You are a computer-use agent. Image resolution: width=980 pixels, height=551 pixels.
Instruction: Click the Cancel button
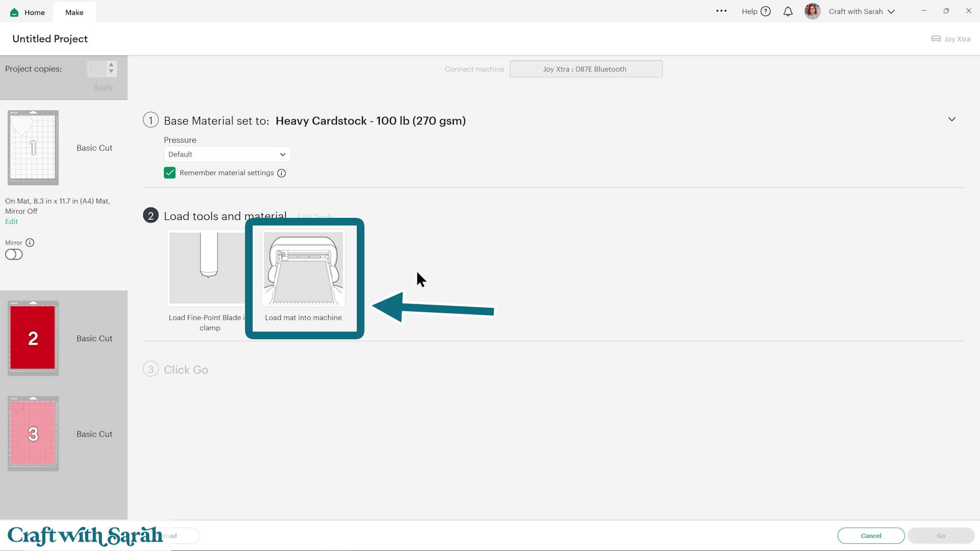click(x=871, y=536)
